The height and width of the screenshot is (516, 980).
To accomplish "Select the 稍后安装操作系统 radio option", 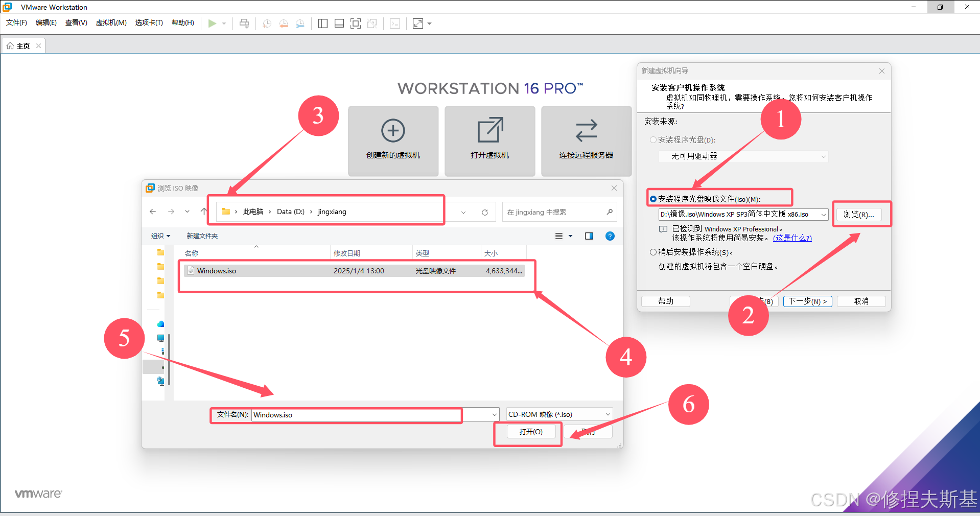I will click(x=653, y=251).
